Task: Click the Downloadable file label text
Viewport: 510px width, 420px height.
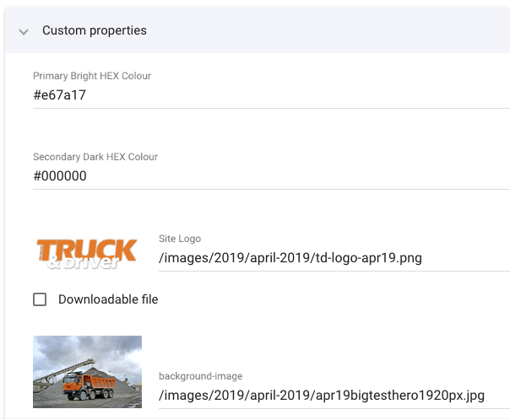Action: coord(108,299)
